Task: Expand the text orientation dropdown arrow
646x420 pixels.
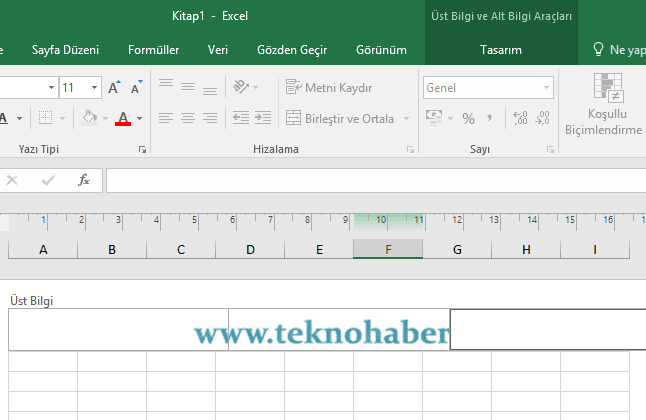Action: pyautogui.click(x=255, y=87)
